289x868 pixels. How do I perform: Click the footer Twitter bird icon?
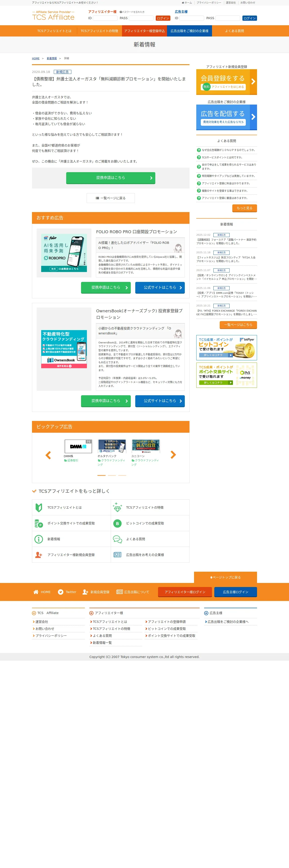pyautogui.click(x=61, y=592)
